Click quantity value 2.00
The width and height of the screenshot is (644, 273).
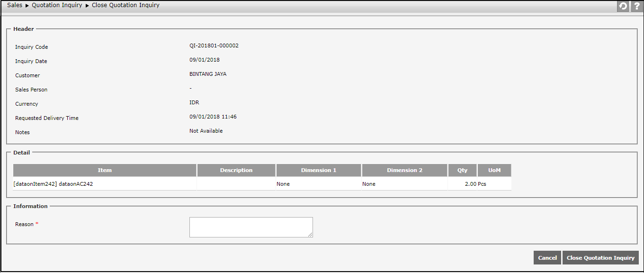coord(471,184)
